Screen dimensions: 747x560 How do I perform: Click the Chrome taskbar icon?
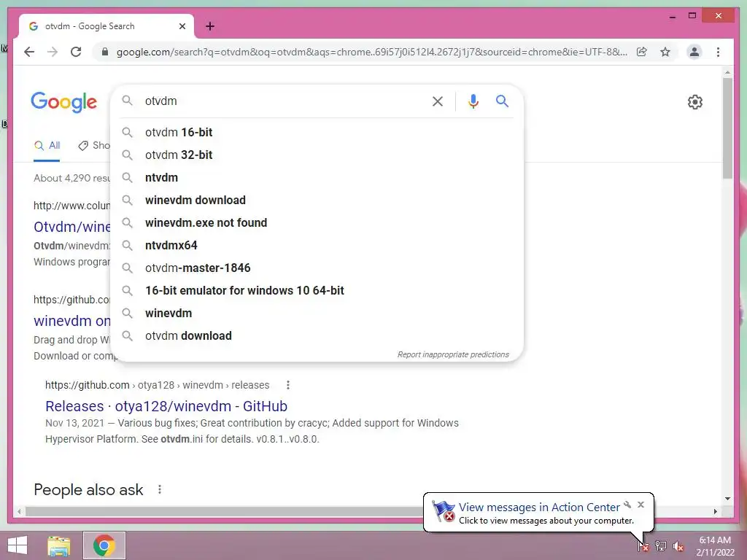[x=104, y=545]
